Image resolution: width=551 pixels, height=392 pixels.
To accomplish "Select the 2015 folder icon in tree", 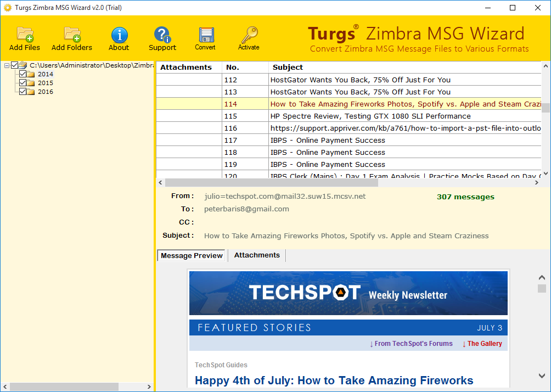I will (31, 83).
